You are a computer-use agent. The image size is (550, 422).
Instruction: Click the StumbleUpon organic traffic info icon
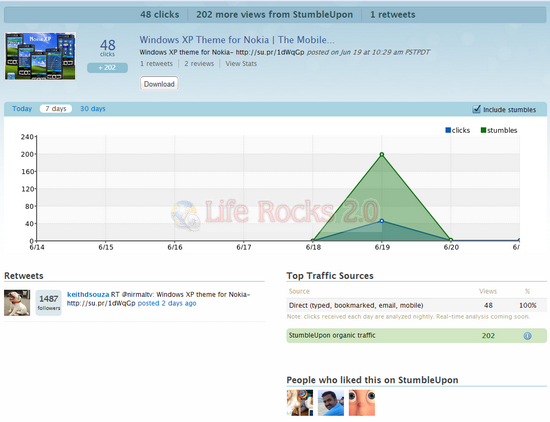527,336
